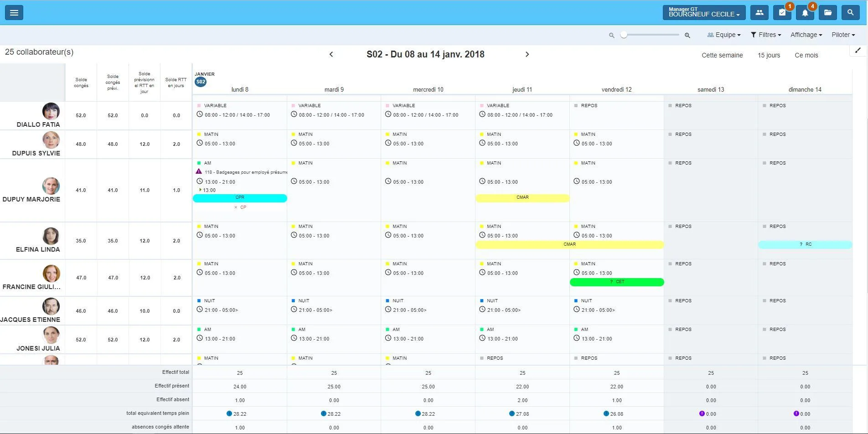Click the Solde congés column header
Viewport: 868px width, 434px height.
pyautogui.click(x=81, y=83)
